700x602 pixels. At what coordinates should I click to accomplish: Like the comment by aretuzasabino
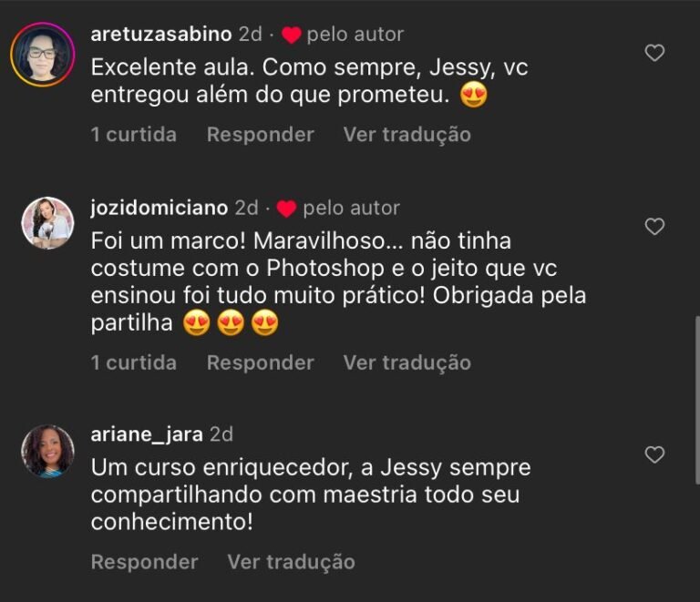coord(654,54)
